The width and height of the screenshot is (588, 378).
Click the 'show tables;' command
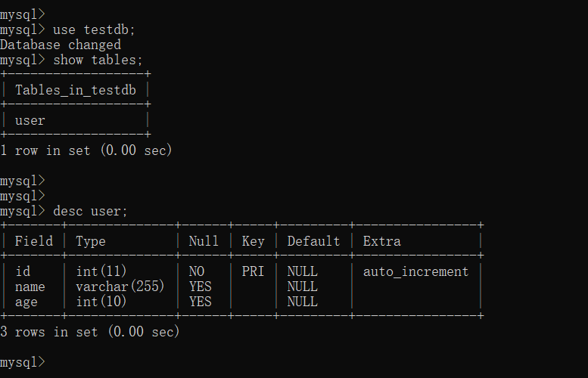[x=98, y=60]
